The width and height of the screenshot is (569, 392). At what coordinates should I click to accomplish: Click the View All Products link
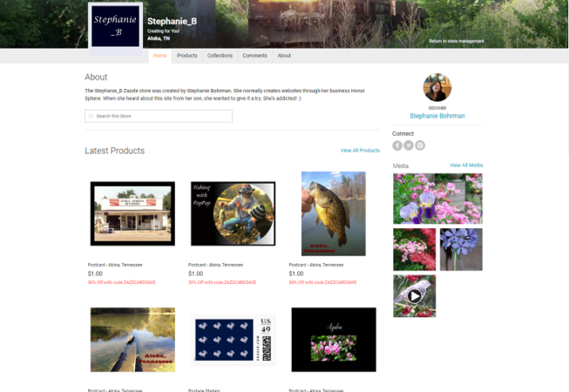click(360, 151)
